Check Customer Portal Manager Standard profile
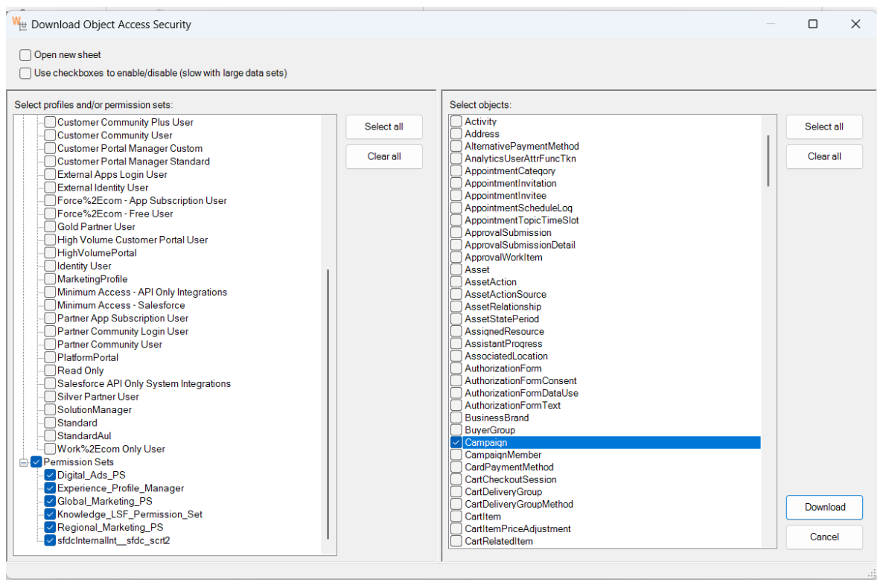The height and width of the screenshot is (588, 883). pos(50,161)
